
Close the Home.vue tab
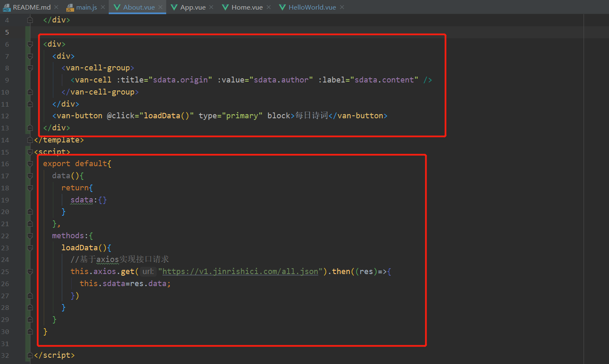click(269, 7)
